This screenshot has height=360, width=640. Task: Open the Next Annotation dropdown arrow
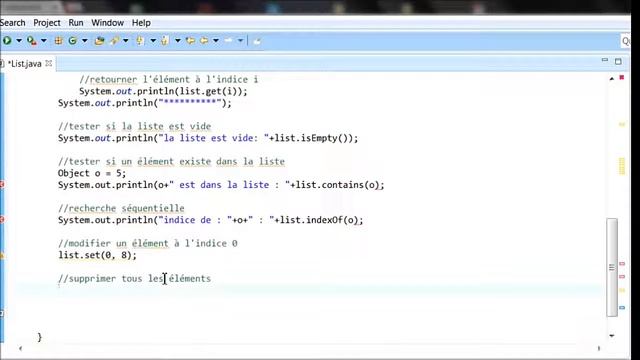click(x=153, y=41)
